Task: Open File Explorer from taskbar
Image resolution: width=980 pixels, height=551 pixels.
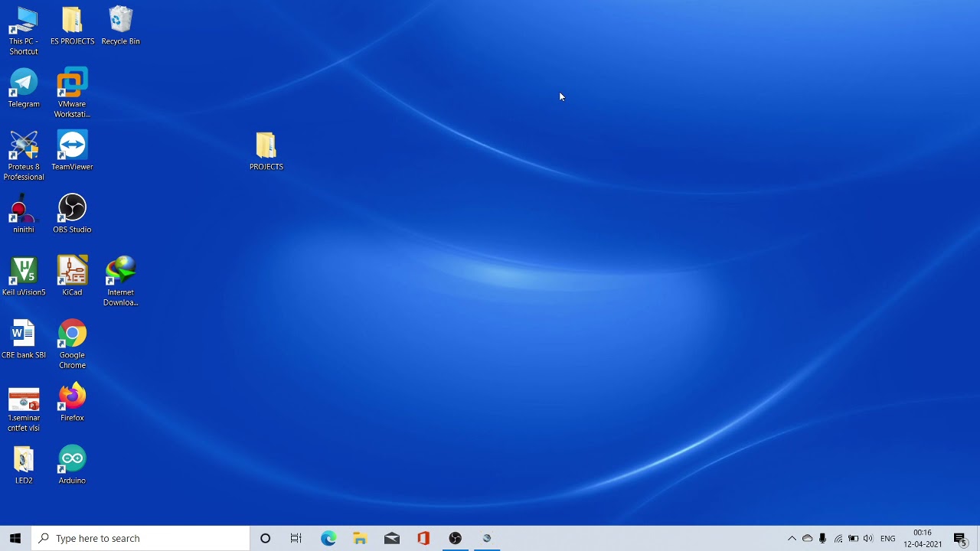Action: (360, 538)
